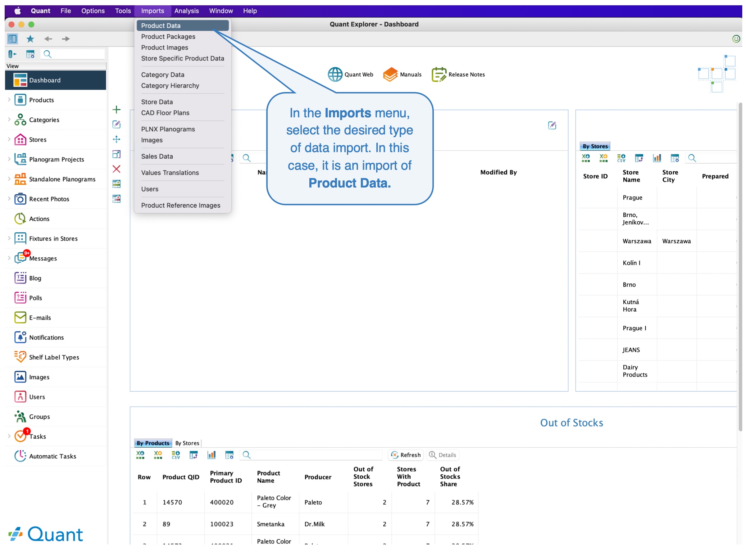
Task: Choose Category Hierarchy menu entry
Action: tap(183, 86)
